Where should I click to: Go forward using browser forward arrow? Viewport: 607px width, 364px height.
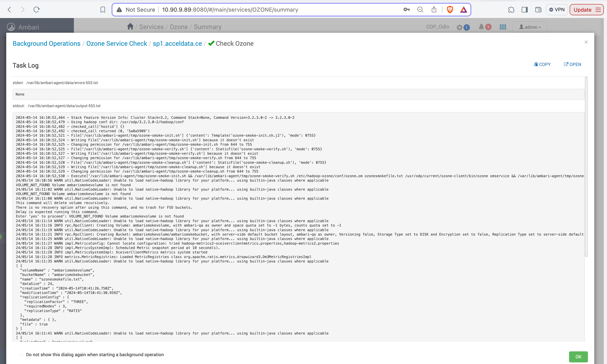point(23,10)
